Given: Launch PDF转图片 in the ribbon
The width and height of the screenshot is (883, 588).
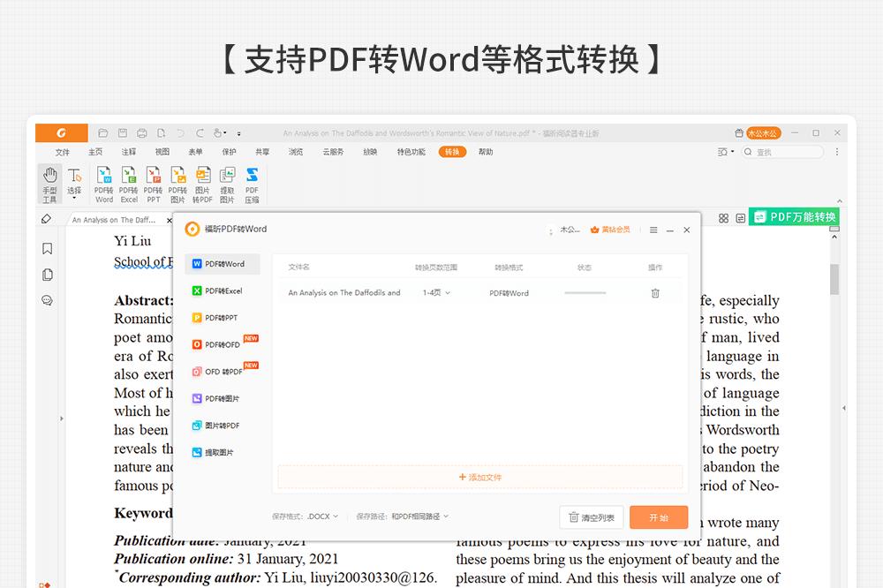Looking at the screenshot, I should (x=178, y=185).
